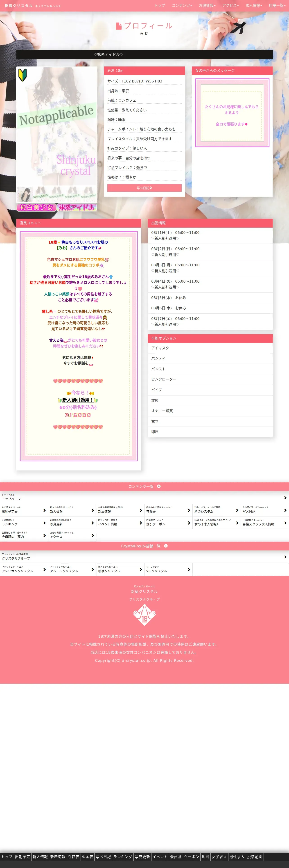Screen dimensions: 289x868
Task: Select 料金表 in the bottom bar
Action: [88, 857]
